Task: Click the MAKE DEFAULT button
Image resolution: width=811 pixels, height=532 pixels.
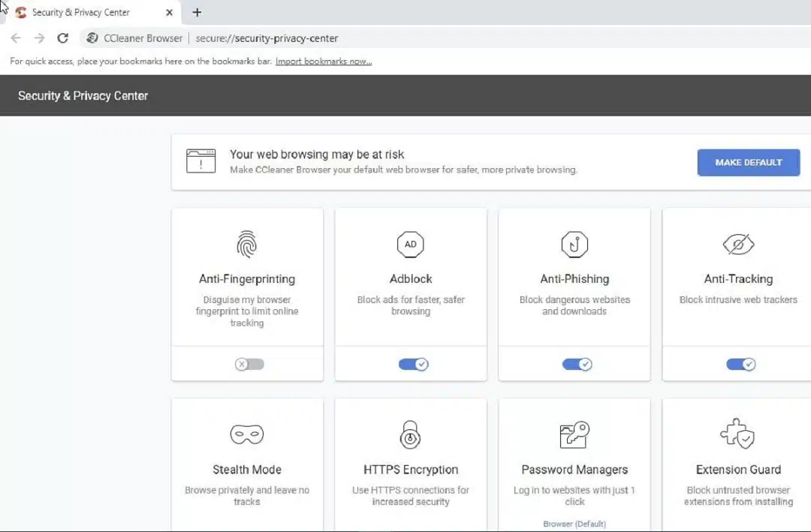Action: (x=748, y=162)
